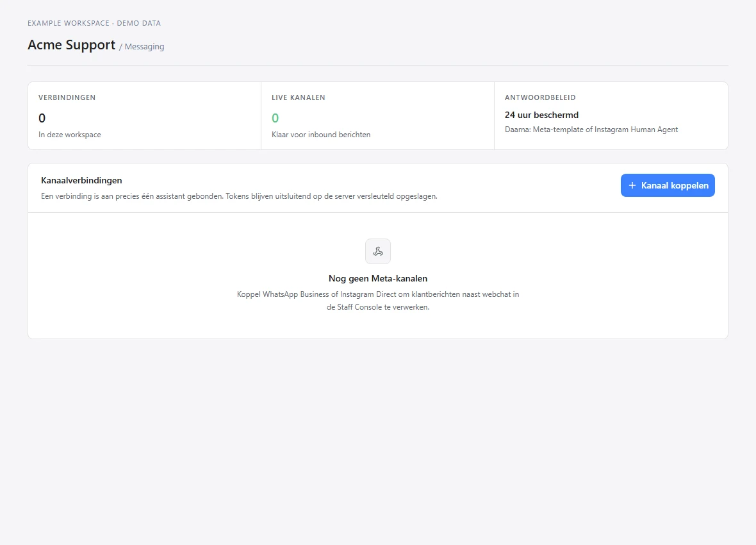Click the Nog geen Meta-kanalen heading
This screenshot has width=756, height=545.
378,278
